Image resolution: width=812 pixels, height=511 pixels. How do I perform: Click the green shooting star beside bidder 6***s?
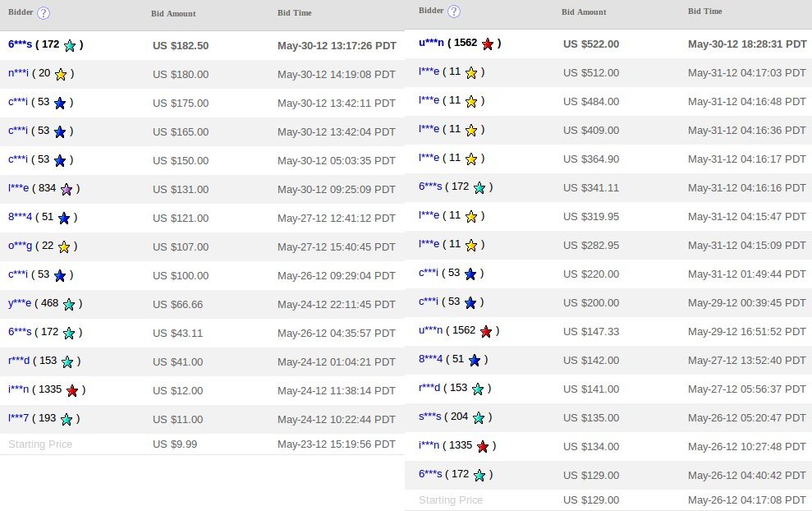(70, 46)
